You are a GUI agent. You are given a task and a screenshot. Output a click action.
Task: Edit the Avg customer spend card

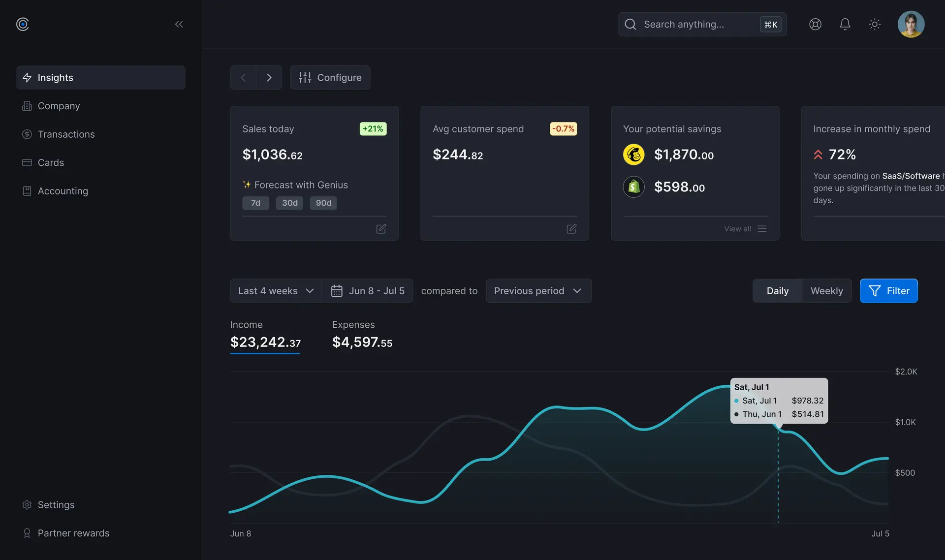(x=571, y=229)
